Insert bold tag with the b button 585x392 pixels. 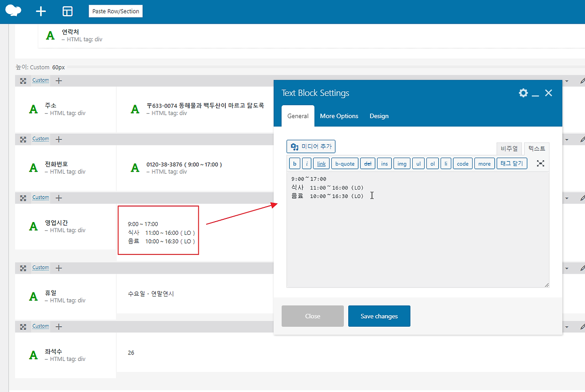point(295,164)
